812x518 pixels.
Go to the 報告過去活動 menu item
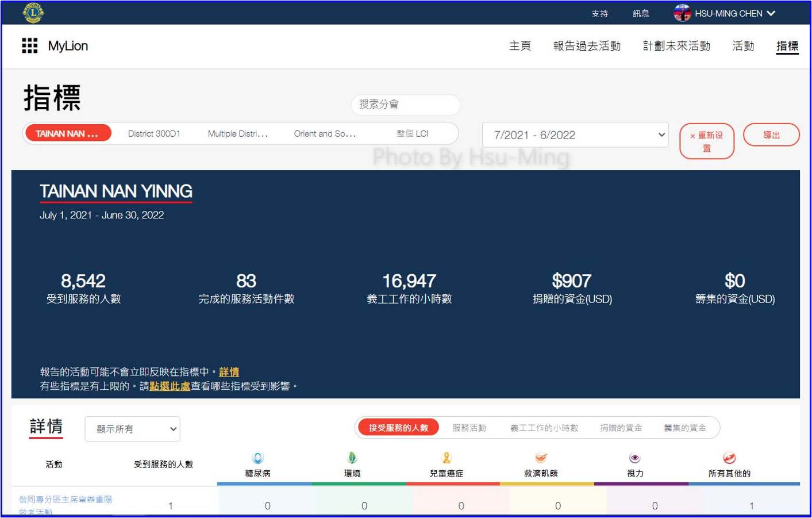pos(587,46)
